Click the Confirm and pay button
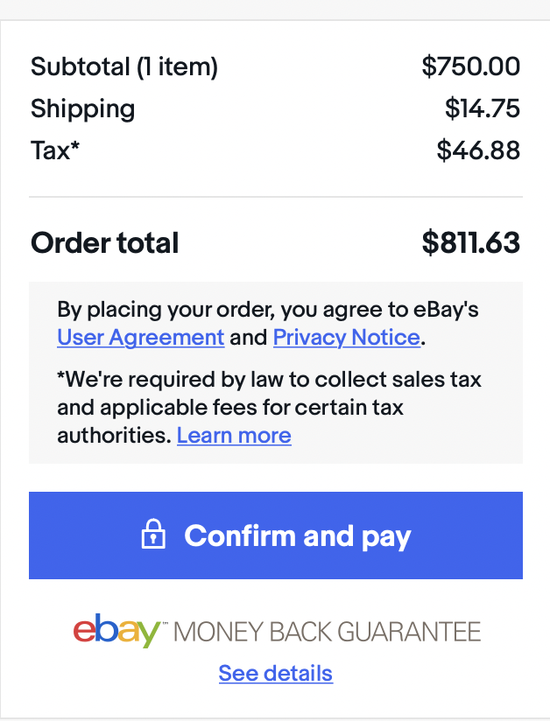This screenshot has width=550, height=721. point(275,535)
